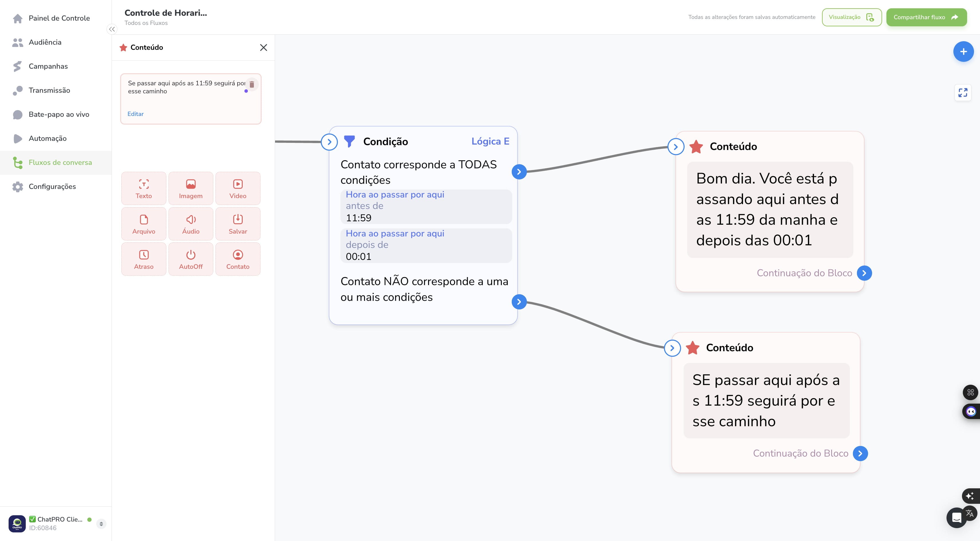980x541 pixels.
Task: Add an Atraso delay element
Action: (144, 259)
